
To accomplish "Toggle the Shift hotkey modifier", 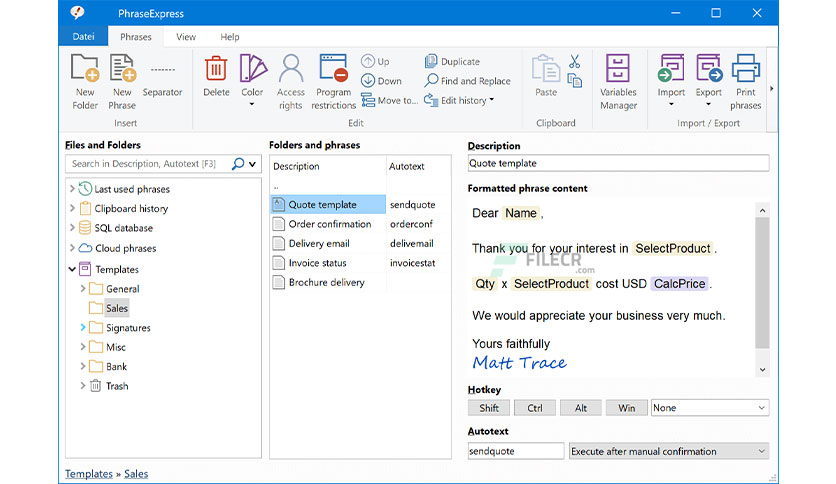I will (489, 408).
